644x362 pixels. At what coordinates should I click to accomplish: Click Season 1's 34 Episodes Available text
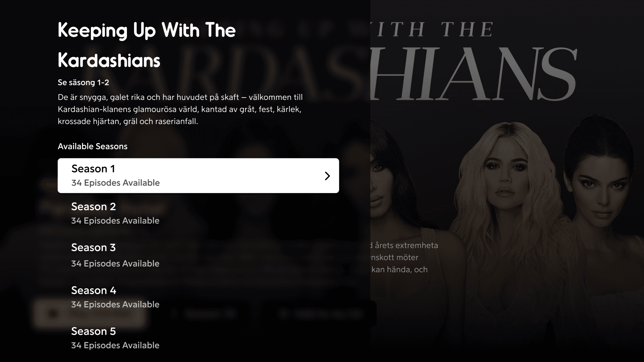pyautogui.click(x=115, y=183)
